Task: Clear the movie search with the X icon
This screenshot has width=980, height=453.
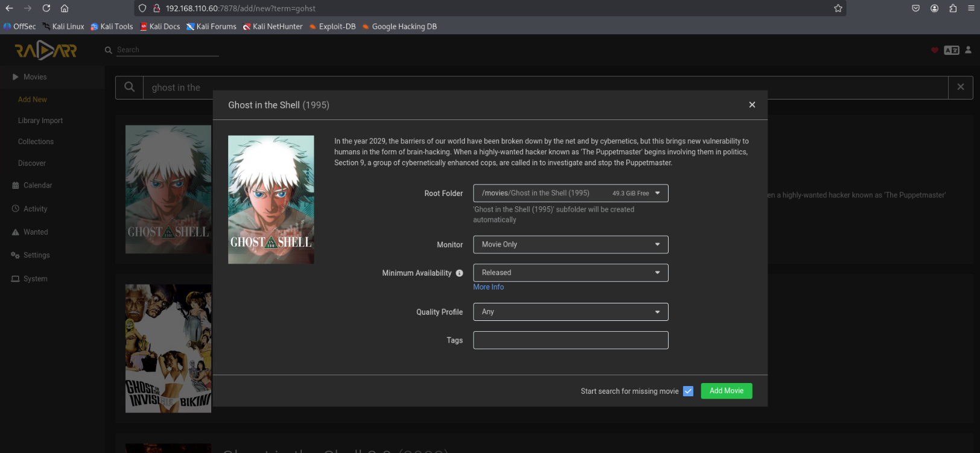Action: coord(961,87)
